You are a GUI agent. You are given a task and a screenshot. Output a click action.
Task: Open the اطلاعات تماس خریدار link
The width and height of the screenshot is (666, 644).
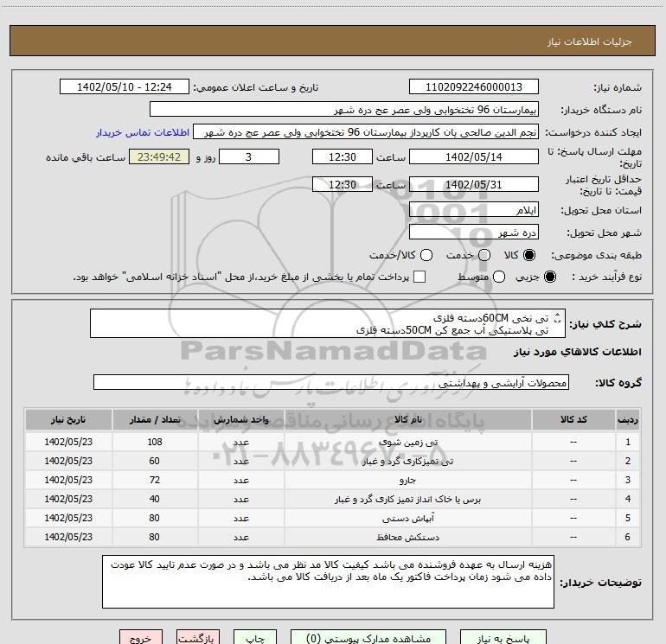tap(143, 132)
